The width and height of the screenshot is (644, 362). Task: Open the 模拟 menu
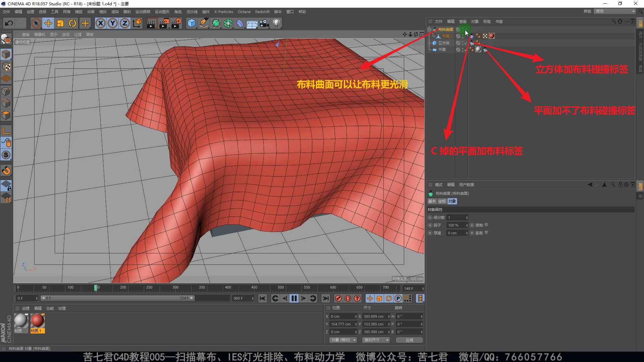point(103,12)
